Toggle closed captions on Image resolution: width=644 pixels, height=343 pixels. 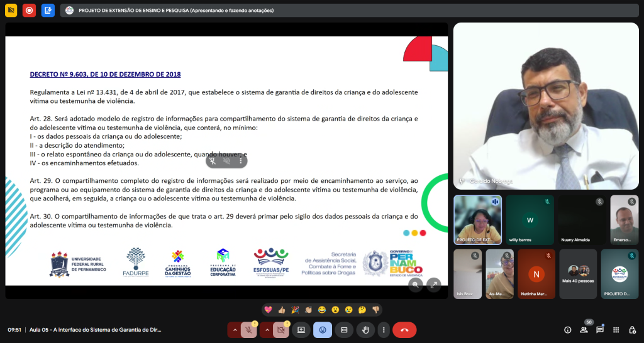(343, 330)
